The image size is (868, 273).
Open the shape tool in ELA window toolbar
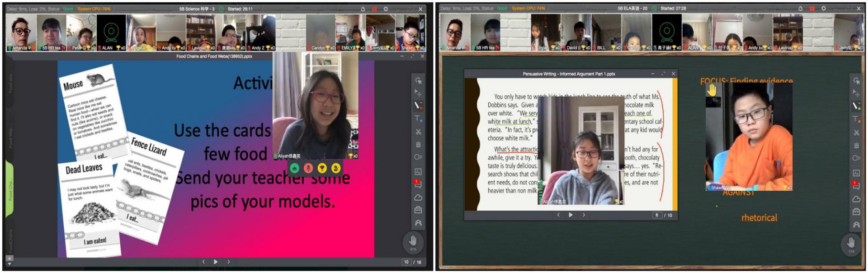pos(856,159)
